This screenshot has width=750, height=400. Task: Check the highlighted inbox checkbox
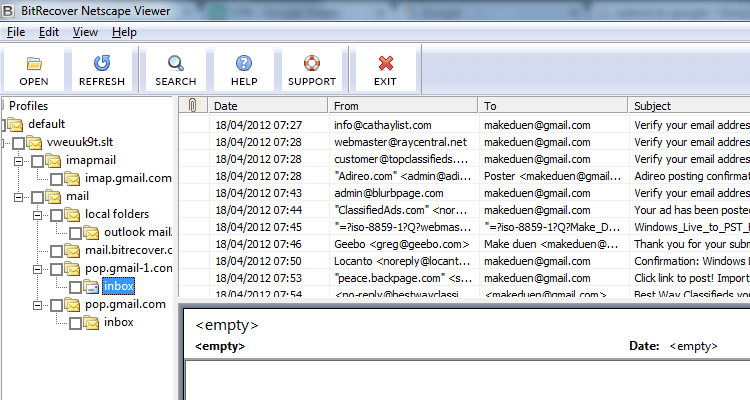76,288
